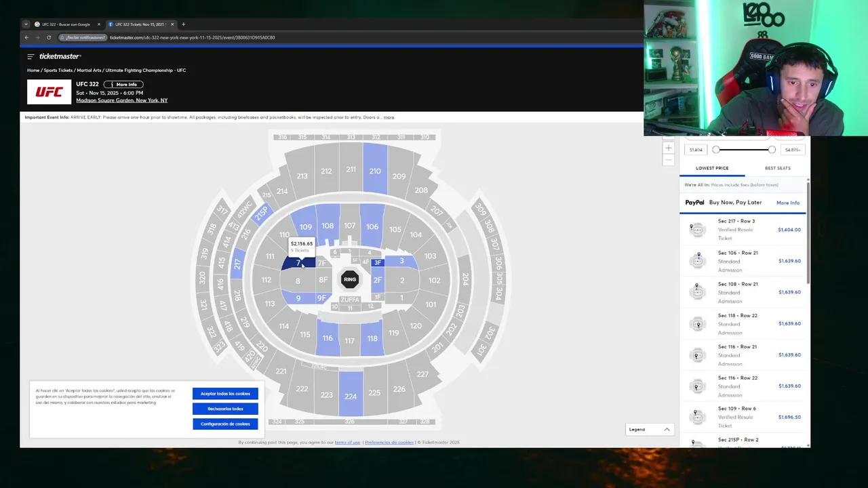Select section 217 on seat map
This screenshot has width=868, height=488.
tap(237, 264)
